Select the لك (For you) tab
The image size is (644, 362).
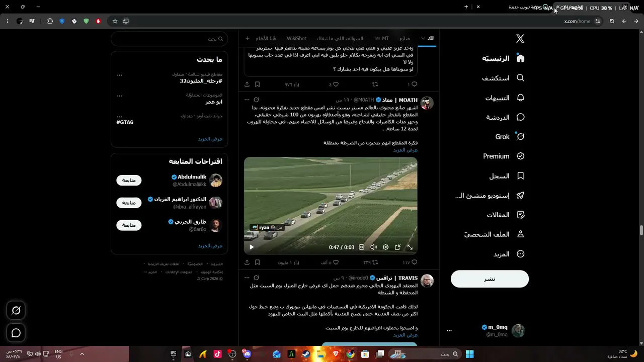coord(430,38)
